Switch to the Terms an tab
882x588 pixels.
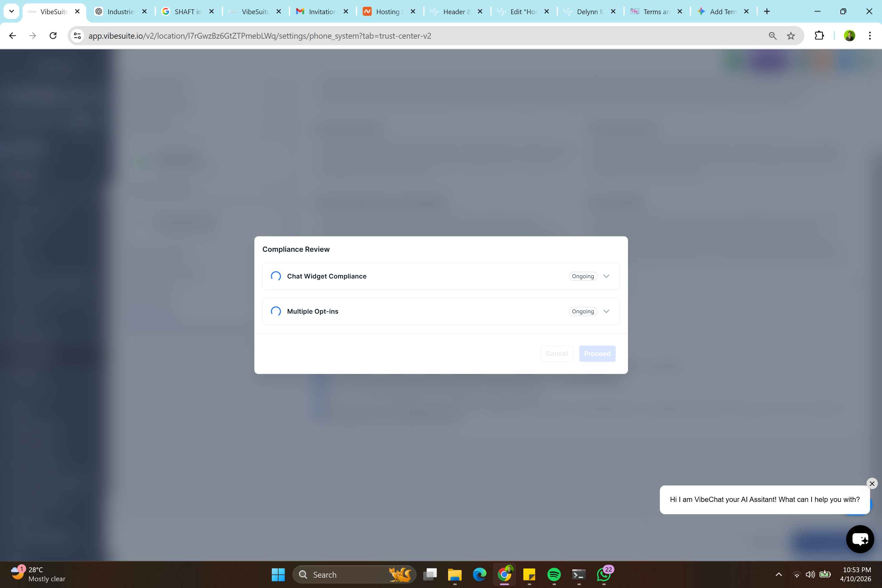point(656,12)
